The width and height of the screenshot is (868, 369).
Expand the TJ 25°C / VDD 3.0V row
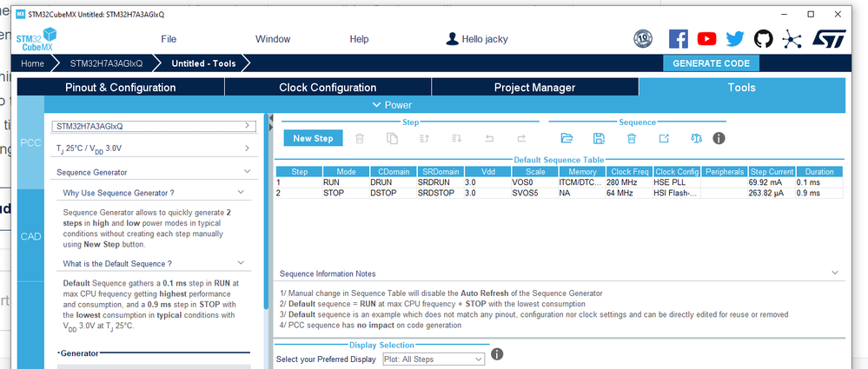153,148
